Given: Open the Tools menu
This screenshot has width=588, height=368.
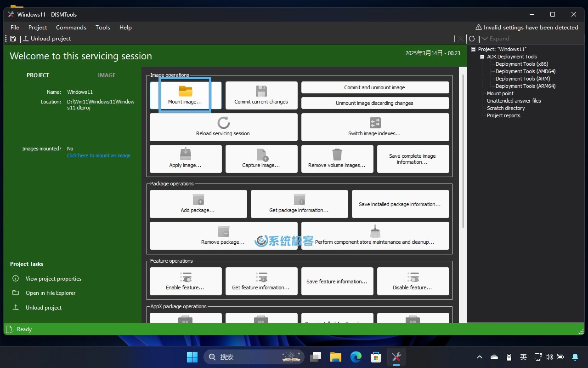Looking at the screenshot, I should pos(103,27).
